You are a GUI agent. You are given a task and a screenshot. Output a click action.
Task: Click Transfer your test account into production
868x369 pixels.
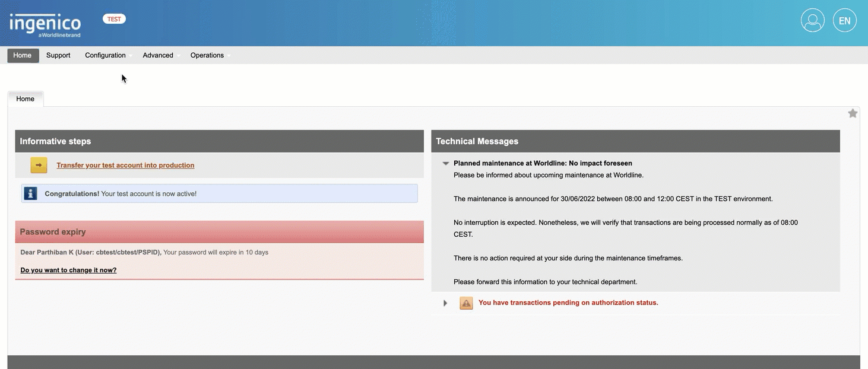(x=125, y=166)
